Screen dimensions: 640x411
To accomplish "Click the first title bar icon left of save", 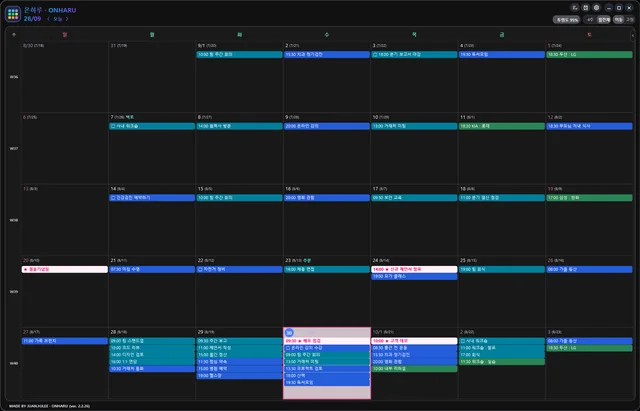I will (x=575, y=8).
